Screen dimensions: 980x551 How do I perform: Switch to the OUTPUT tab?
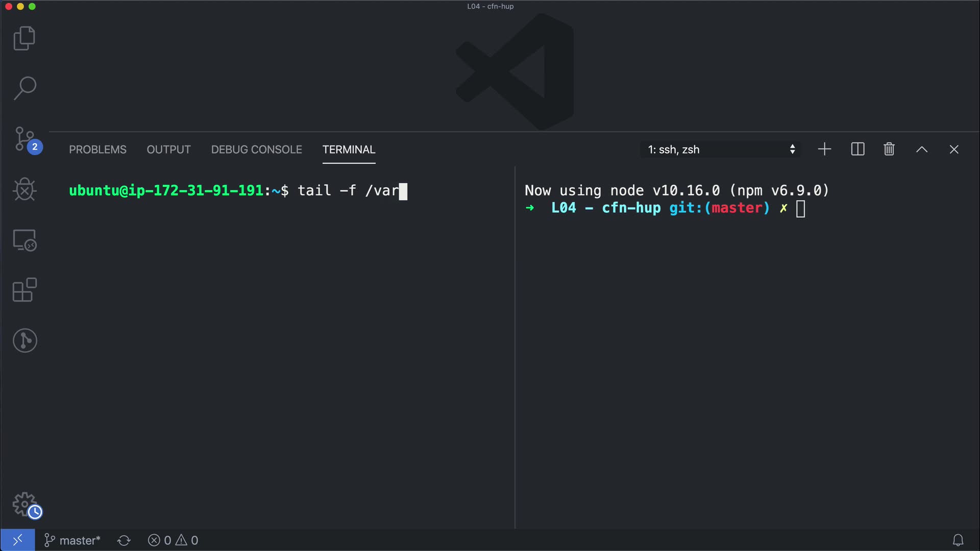pos(168,149)
